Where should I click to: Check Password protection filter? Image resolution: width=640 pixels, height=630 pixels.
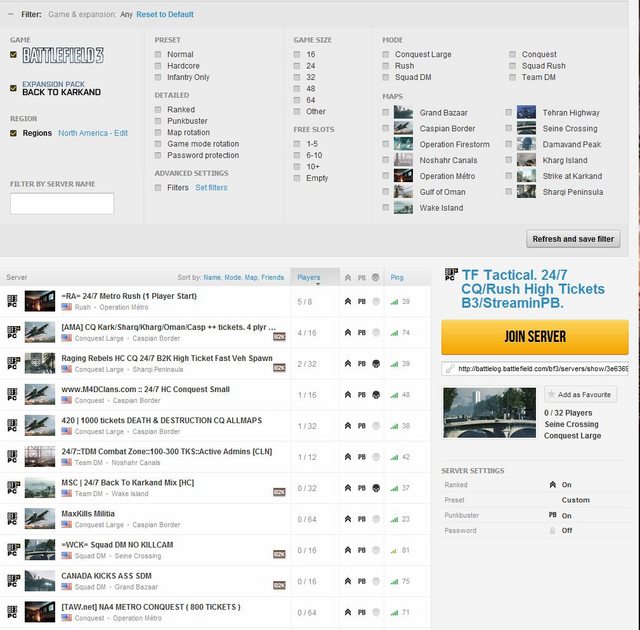(158, 155)
